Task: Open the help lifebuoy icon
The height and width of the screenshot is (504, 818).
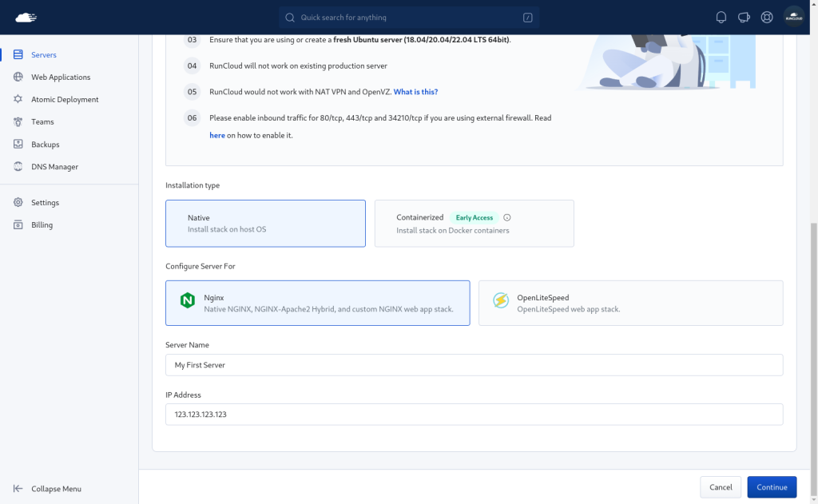Action: pyautogui.click(x=767, y=17)
